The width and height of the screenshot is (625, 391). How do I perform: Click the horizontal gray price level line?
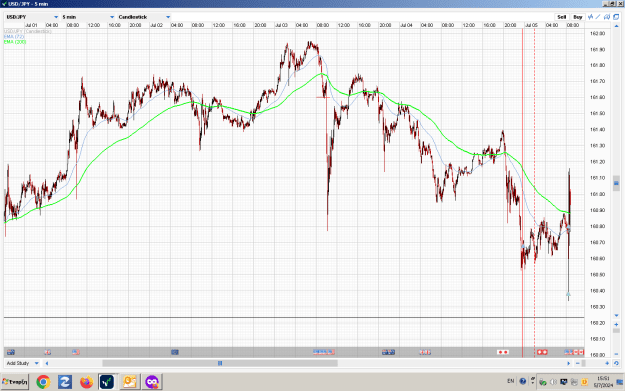[294, 318]
